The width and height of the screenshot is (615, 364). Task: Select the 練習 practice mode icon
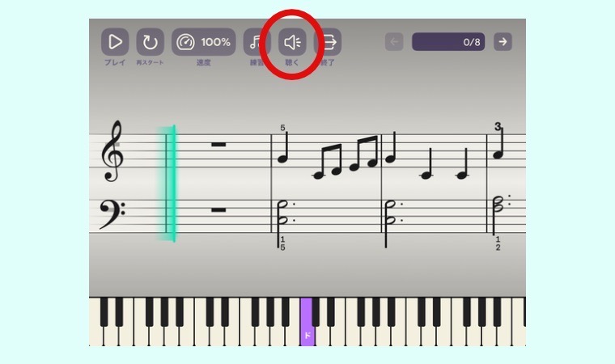pos(256,42)
